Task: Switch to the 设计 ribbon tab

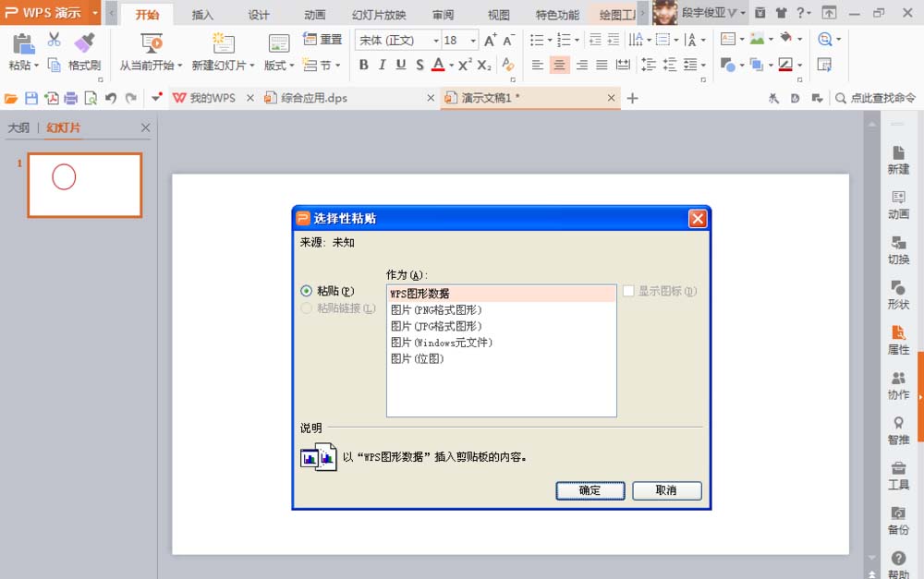Action: tap(258, 15)
